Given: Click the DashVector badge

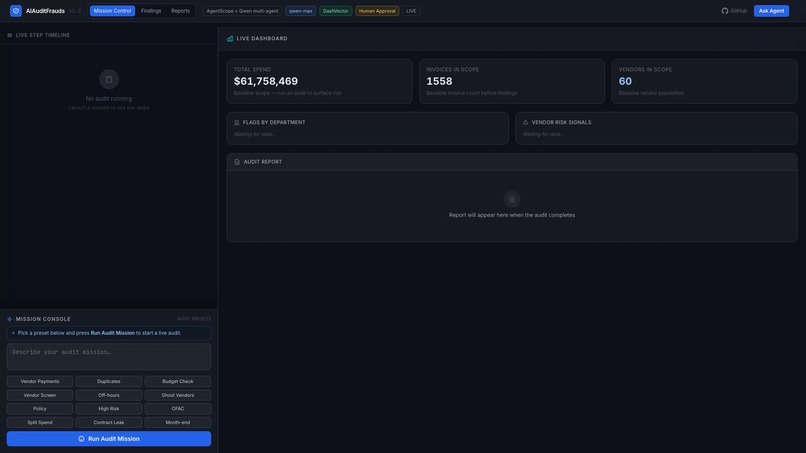Looking at the screenshot, I should (336, 11).
